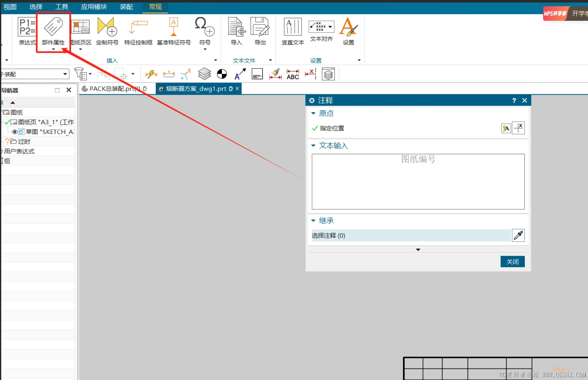Expand the 设置 group options arrow
This screenshot has height=380, width=588.
[359, 60]
